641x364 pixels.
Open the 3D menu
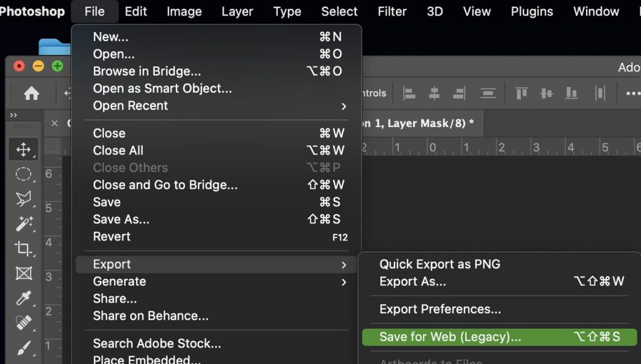click(434, 11)
